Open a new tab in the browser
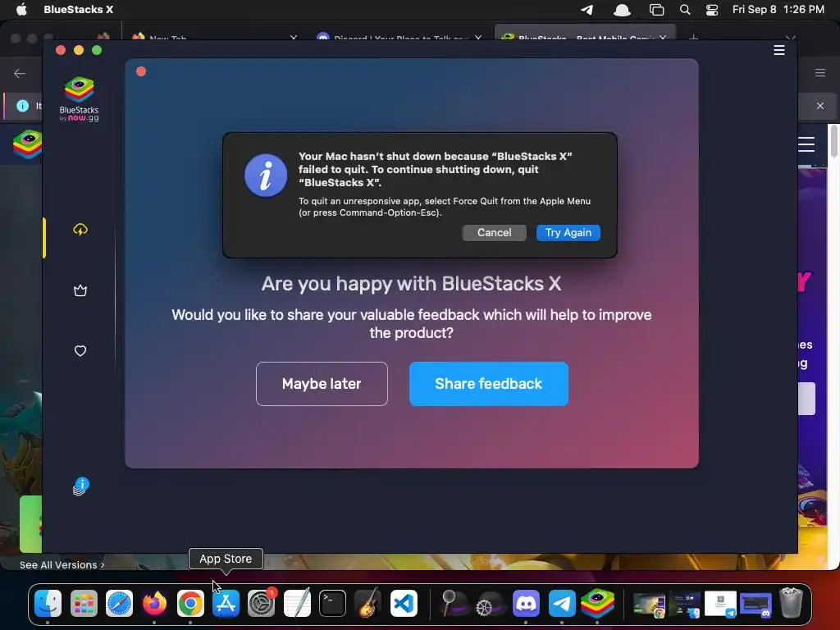 [x=693, y=38]
